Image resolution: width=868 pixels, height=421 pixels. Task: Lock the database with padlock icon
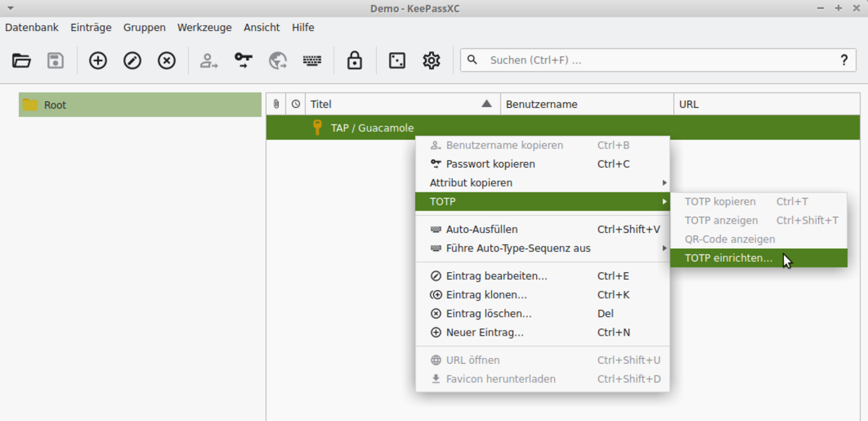[x=354, y=61]
